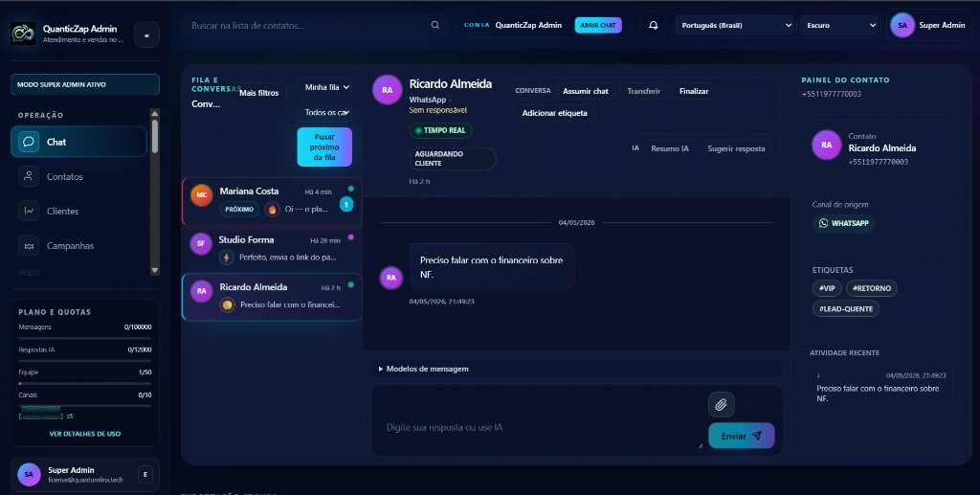Click the QuanticZap infinity logo
The width and height of the screenshot is (980, 495).
click(23, 34)
